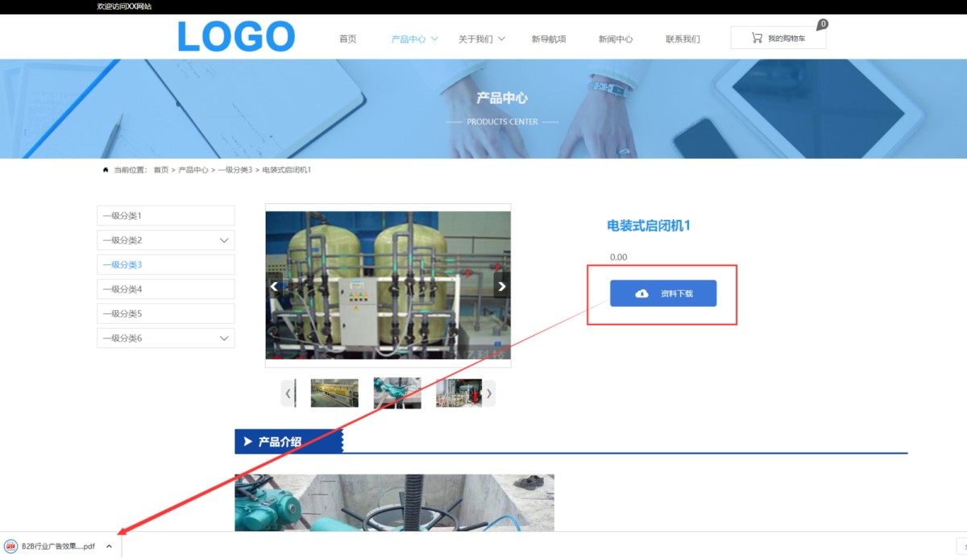The width and height of the screenshot is (967, 560).
Task: Click 首页 link in breadcrumb
Action: click(x=161, y=170)
